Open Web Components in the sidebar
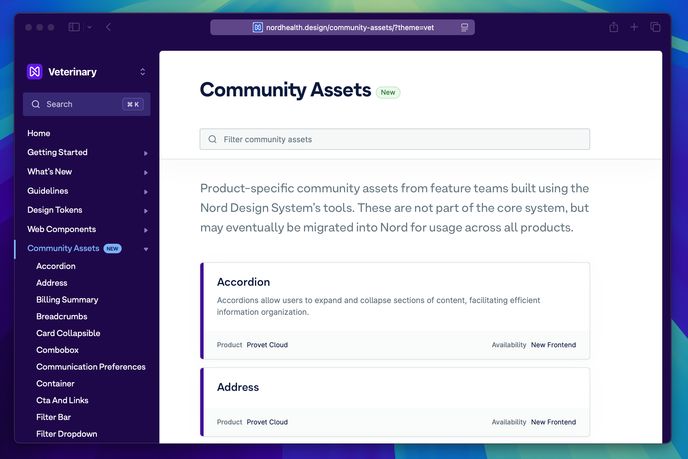Screen dimensions: 688x459 (x=61, y=229)
